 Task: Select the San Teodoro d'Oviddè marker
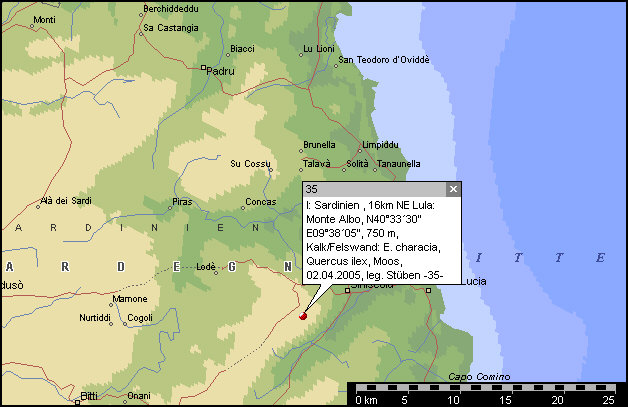pos(337,60)
